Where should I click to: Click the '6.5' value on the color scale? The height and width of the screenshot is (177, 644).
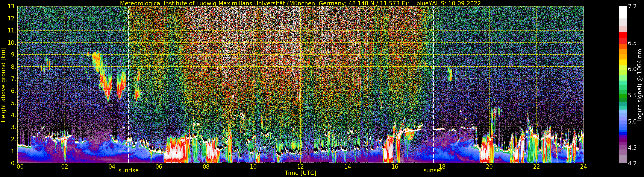(632, 43)
